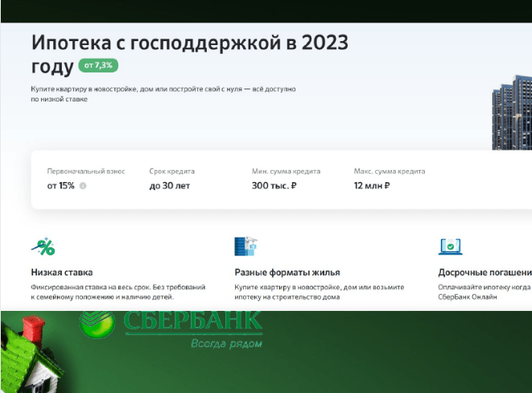
Task: Click the heading 'Ипотека с господдержкой в 2023 году'
Action: tap(190, 54)
